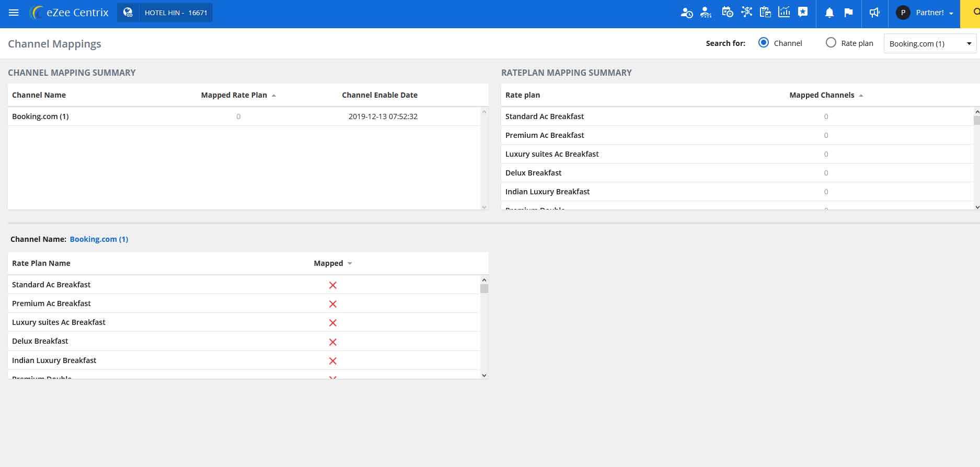Click the Channel Enable Date column header
The width and height of the screenshot is (980, 467).
click(x=379, y=95)
